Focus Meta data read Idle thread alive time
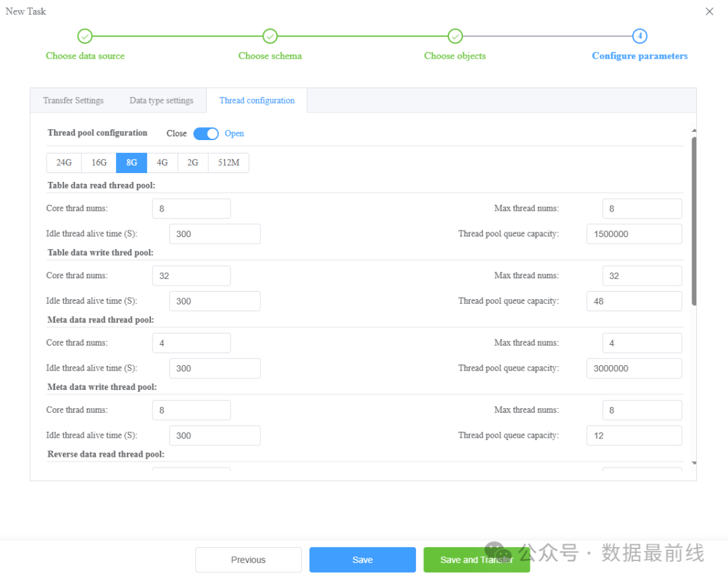This screenshot has width=728, height=582. click(214, 368)
